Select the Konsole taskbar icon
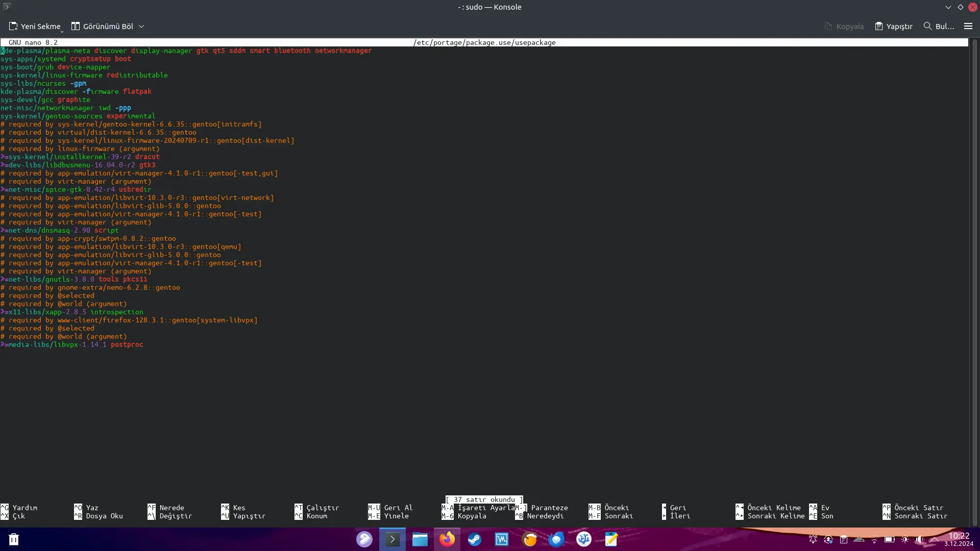 click(393, 539)
